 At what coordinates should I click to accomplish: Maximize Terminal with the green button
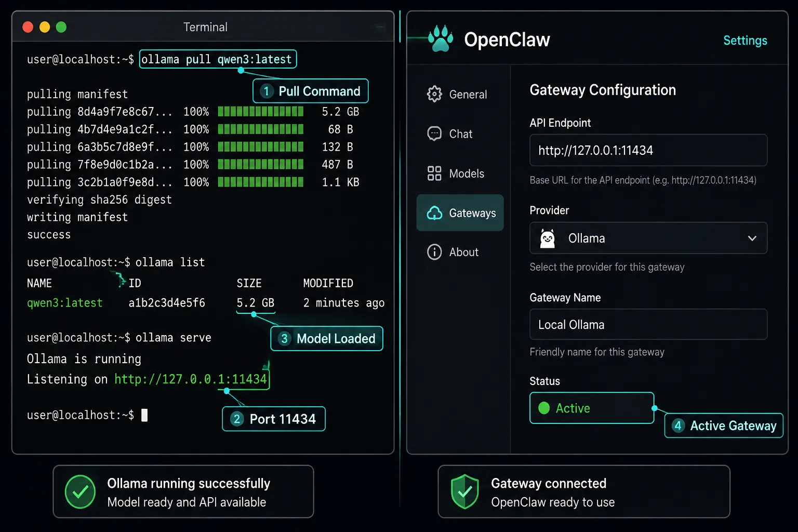click(61, 27)
